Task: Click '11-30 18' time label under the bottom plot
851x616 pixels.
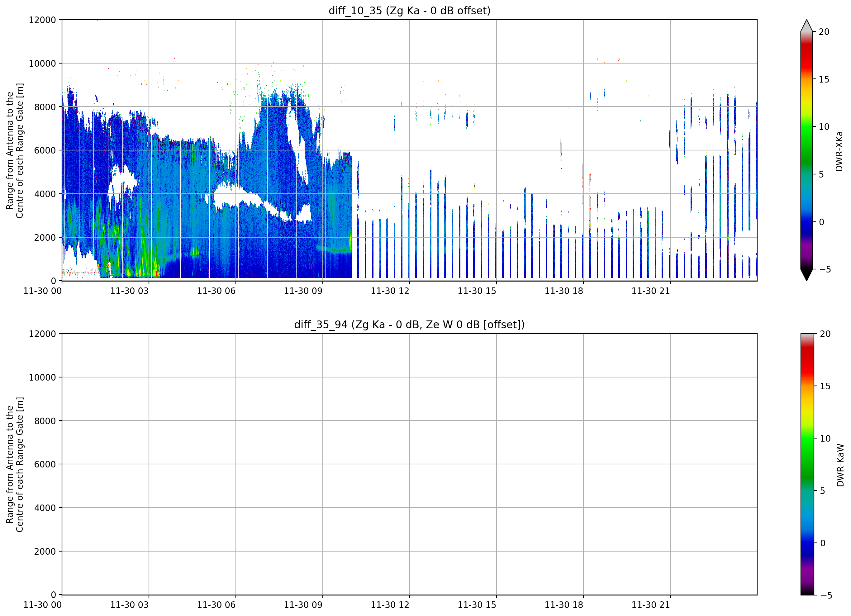Action: click(564, 605)
